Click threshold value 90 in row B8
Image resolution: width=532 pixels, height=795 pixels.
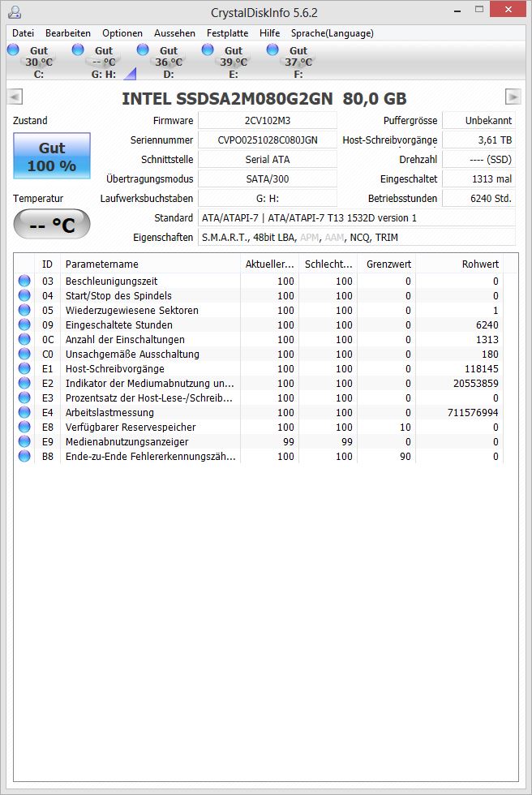(x=405, y=456)
